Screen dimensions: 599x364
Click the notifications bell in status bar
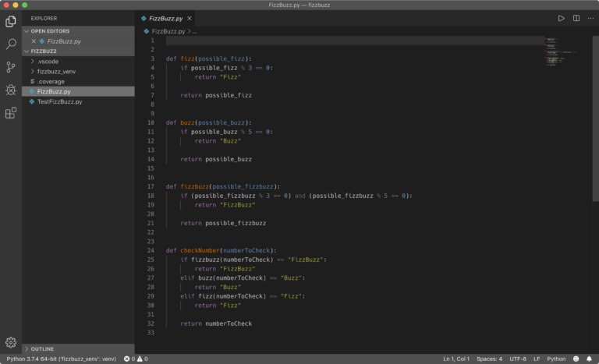click(590, 359)
